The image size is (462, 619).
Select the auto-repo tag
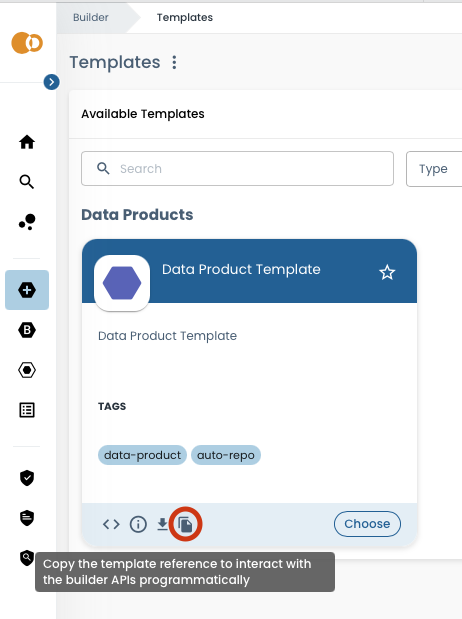tap(226, 455)
